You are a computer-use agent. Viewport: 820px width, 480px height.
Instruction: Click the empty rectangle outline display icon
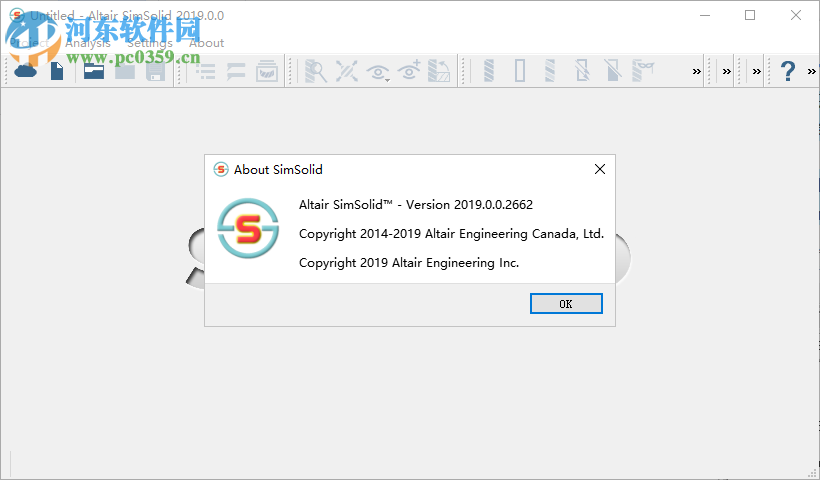(520, 71)
